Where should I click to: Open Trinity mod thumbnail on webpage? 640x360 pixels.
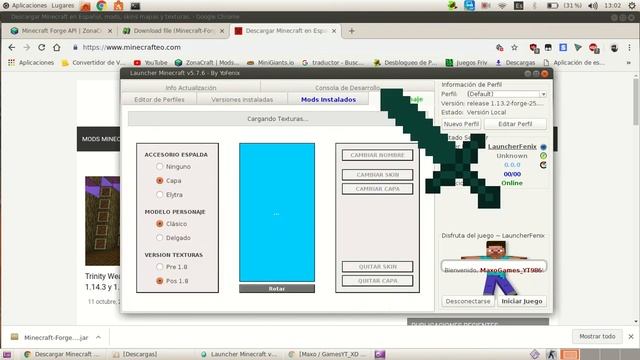click(x=102, y=221)
